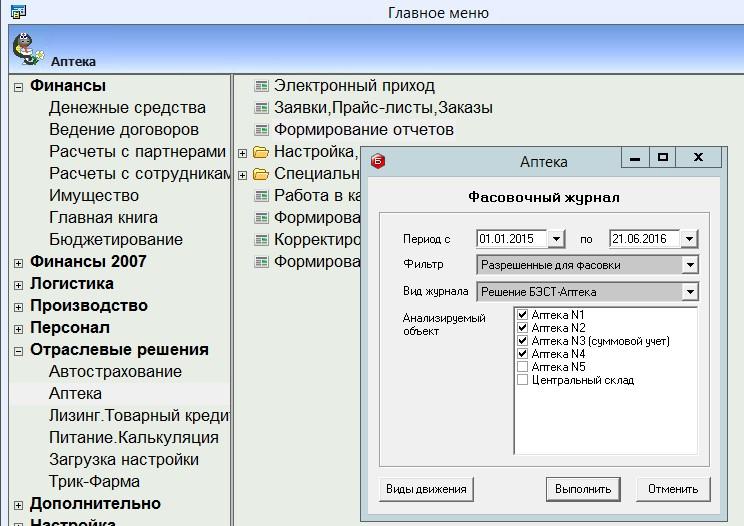The width and height of the screenshot is (744, 526).
Task: Uncheck Аптека N1 checkbox
Action: pyautogui.click(x=522, y=314)
